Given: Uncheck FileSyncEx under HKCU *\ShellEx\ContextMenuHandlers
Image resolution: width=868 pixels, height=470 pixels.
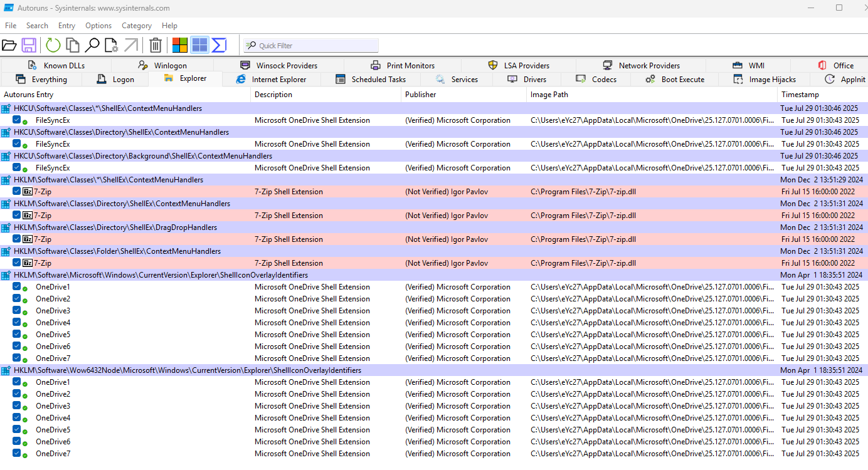Looking at the screenshot, I should point(16,120).
